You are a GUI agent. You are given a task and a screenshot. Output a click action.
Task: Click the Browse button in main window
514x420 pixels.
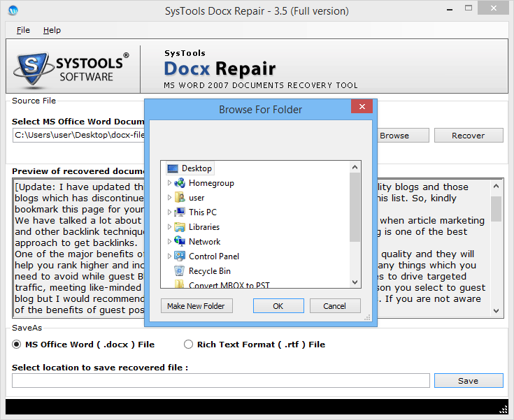[402, 136]
